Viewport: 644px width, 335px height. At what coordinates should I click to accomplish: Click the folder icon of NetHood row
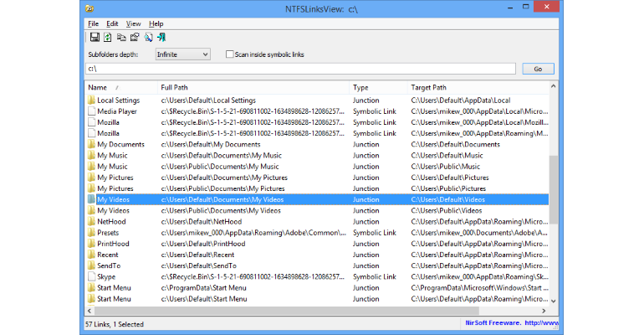pyautogui.click(x=91, y=222)
